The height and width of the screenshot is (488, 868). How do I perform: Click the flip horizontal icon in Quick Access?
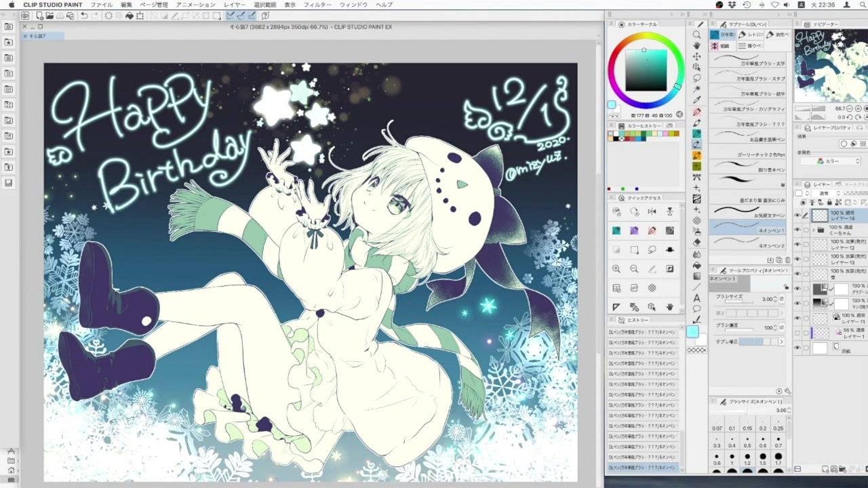point(652,211)
